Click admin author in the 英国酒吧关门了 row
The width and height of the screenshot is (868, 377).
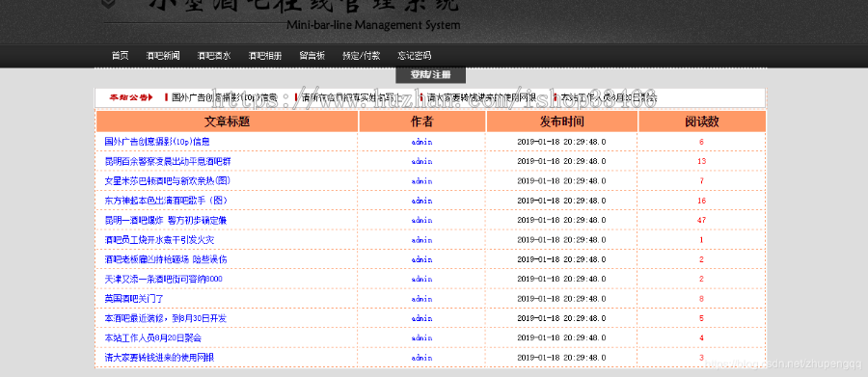(421, 298)
